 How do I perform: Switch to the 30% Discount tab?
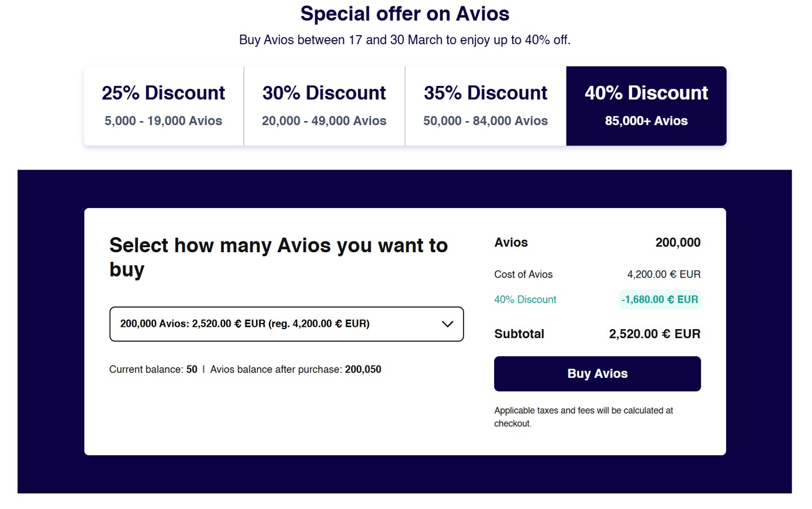(x=324, y=106)
